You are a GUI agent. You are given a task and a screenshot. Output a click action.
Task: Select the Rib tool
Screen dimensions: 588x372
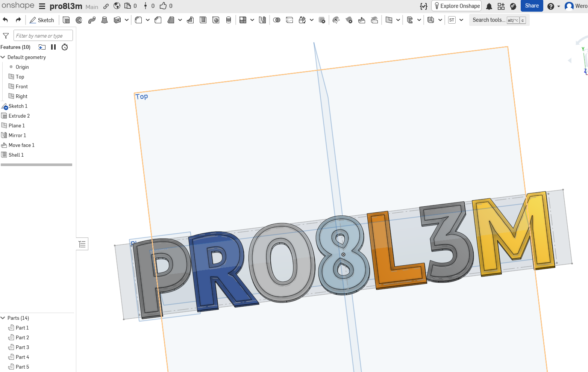tap(190, 20)
